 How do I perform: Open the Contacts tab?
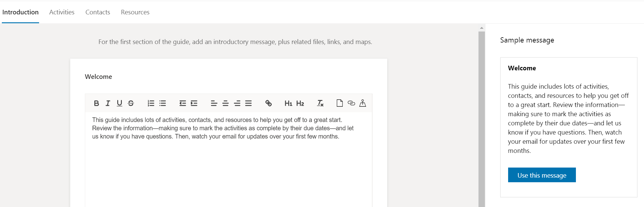coord(98,12)
